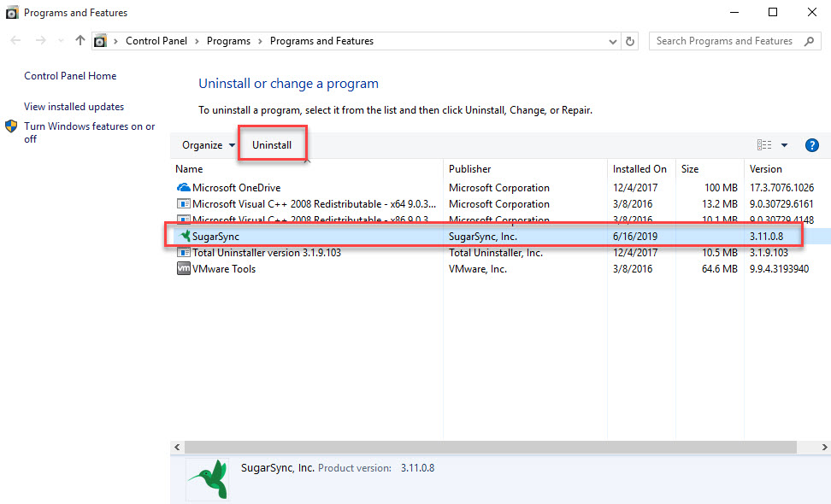Click VMware, Inc. publisher cell
This screenshot has width=831, height=504.
point(478,269)
